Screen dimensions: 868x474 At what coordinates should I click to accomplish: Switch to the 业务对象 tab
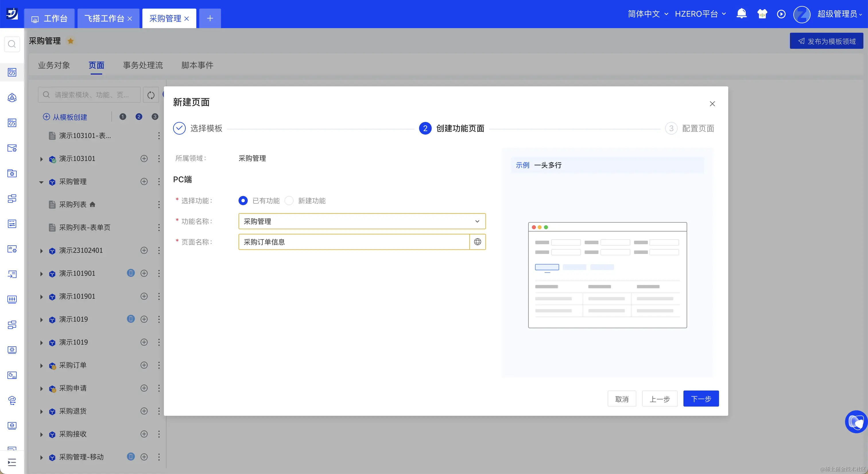pyautogui.click(x=54, y=65)
